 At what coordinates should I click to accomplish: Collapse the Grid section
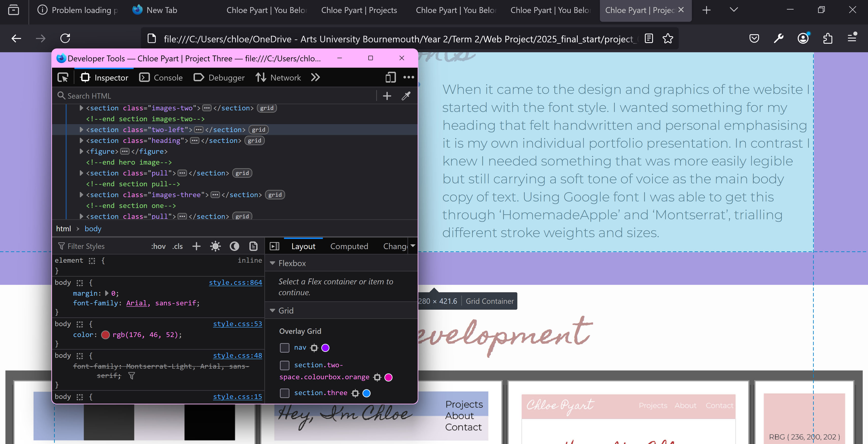(x=273, y=311)
